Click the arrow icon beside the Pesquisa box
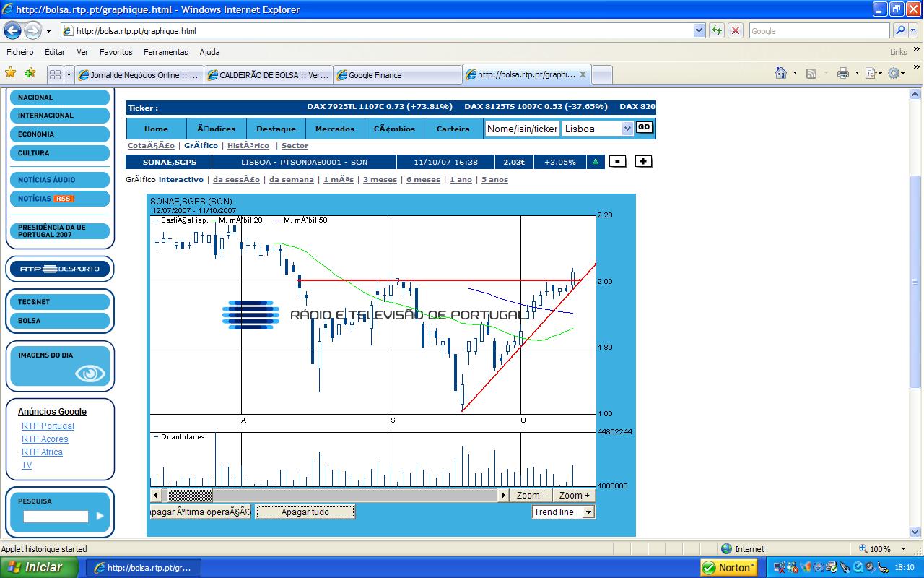Image resolution: width=924 pixels, height=578 pixels. 100,516
